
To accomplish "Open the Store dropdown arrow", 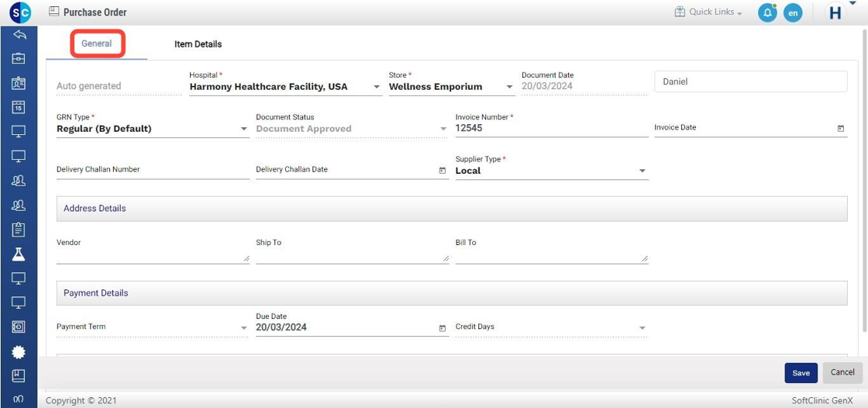I will pos(509,87).
